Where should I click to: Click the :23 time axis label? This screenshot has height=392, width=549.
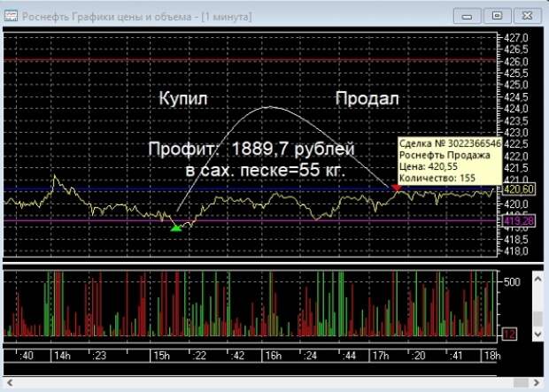click(x=99, y=356)
